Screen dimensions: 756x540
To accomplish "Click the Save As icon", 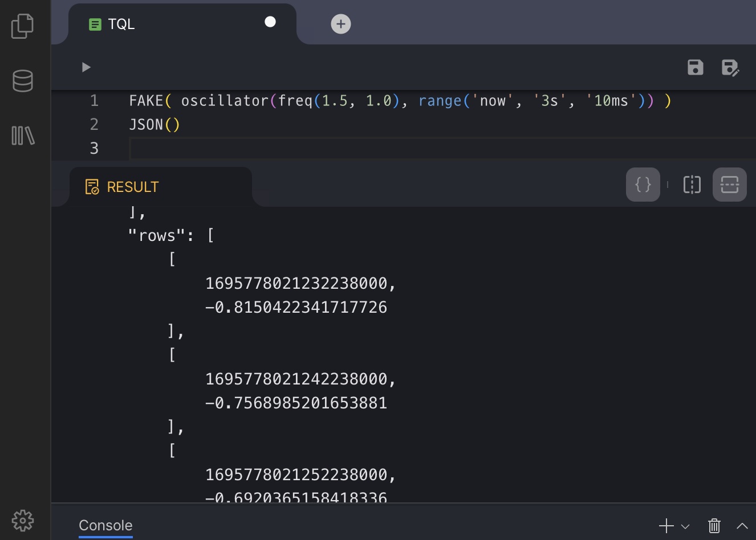I will coord(730,68).
